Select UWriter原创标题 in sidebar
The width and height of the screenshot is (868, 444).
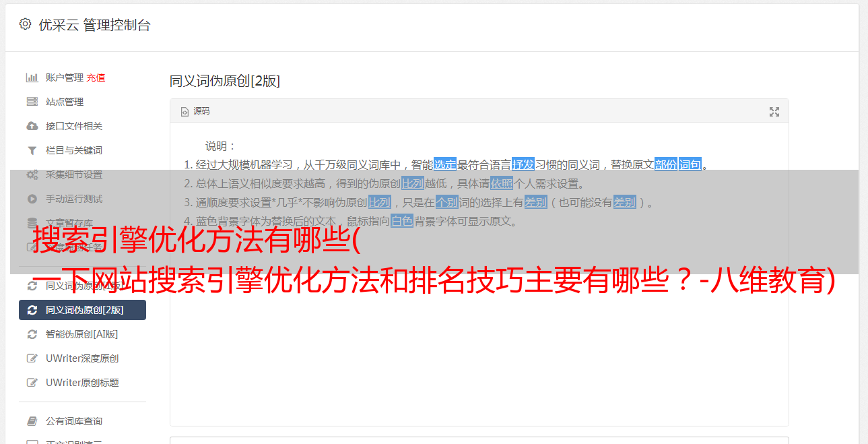pos(82,383)
